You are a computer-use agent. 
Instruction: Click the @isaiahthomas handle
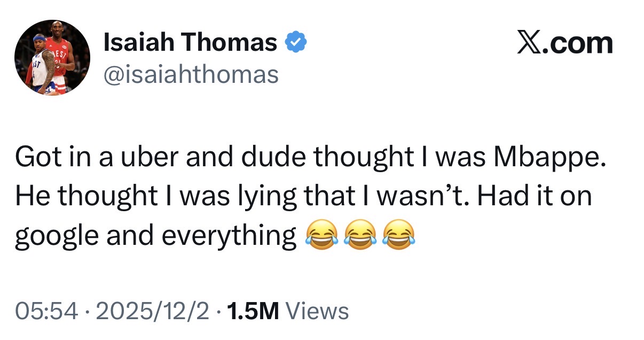(x=191, y=74)
